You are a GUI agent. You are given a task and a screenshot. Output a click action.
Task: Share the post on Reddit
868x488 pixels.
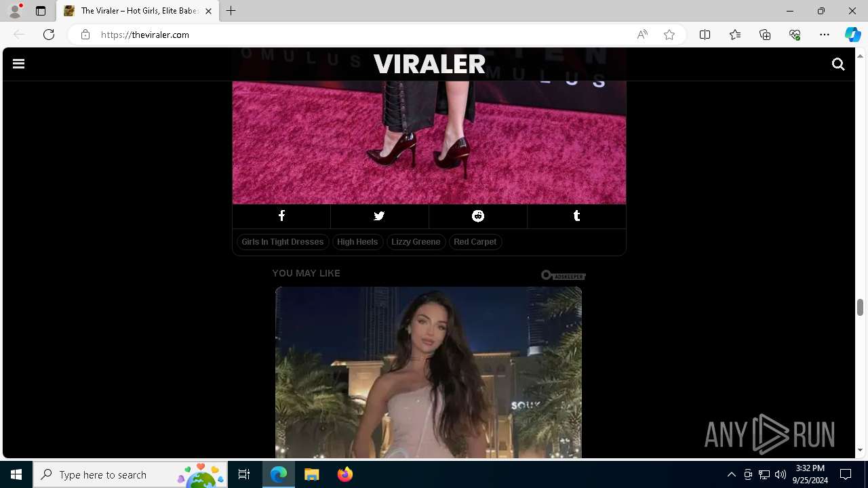point(478,216)
